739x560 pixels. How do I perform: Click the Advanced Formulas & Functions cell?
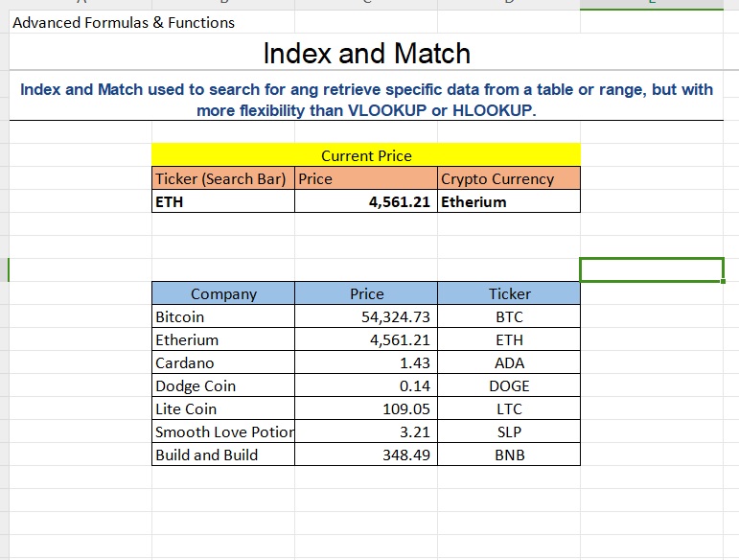point(124,22)
